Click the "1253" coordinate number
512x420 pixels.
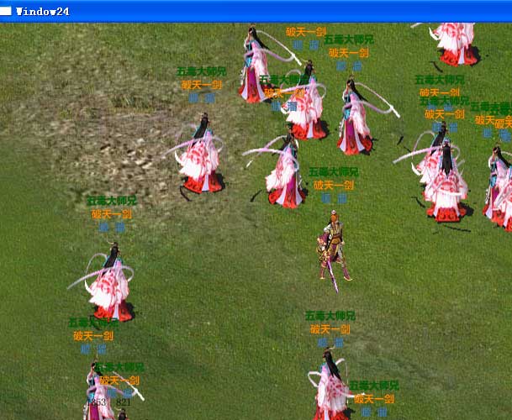click(x=97, y=402)
